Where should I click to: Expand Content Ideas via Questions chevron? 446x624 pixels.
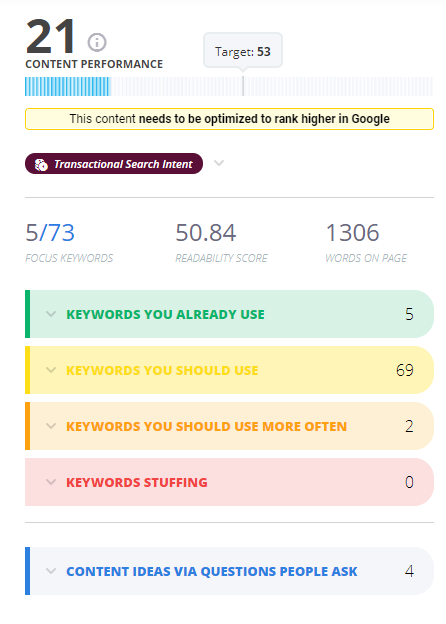click(x=51, y=571)
